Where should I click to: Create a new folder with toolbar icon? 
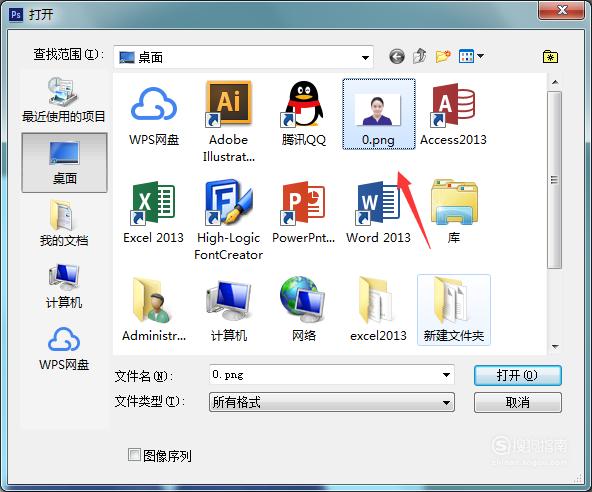click(x=443, y=56)
